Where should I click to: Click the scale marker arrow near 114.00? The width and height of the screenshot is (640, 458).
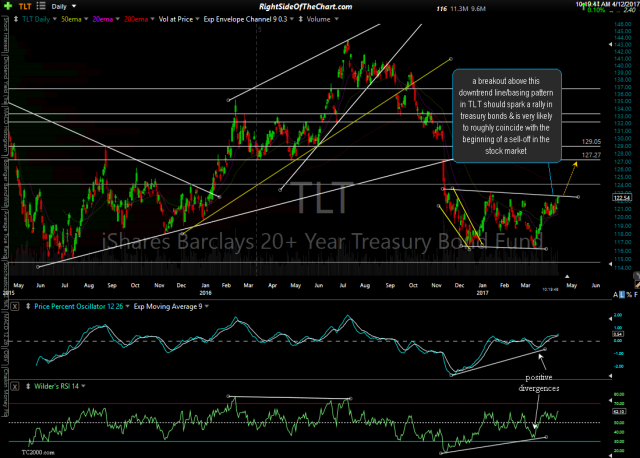pos(611,264)
